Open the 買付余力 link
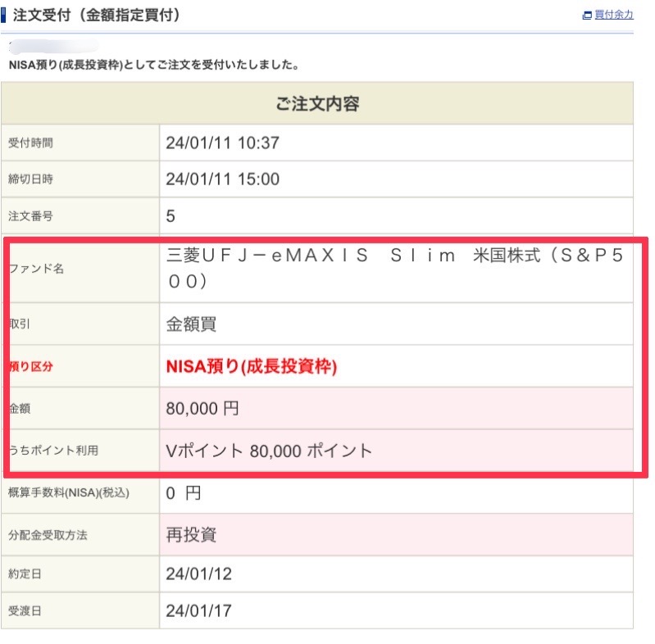Image resolution: width=655 pixels, height=644 pixels. 614,15
